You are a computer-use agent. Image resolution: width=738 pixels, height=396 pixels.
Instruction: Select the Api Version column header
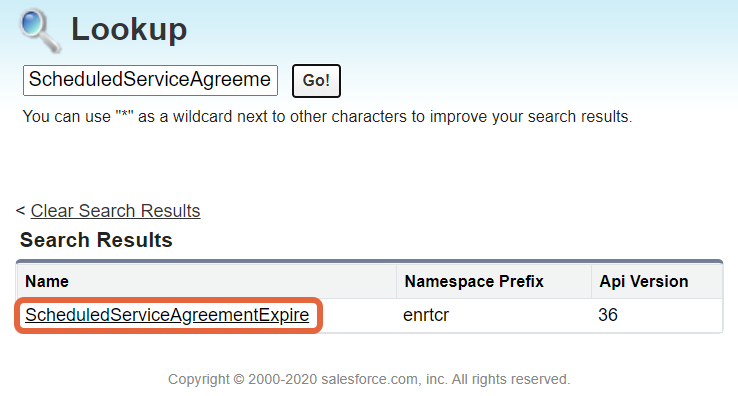[x=643, y=281]
